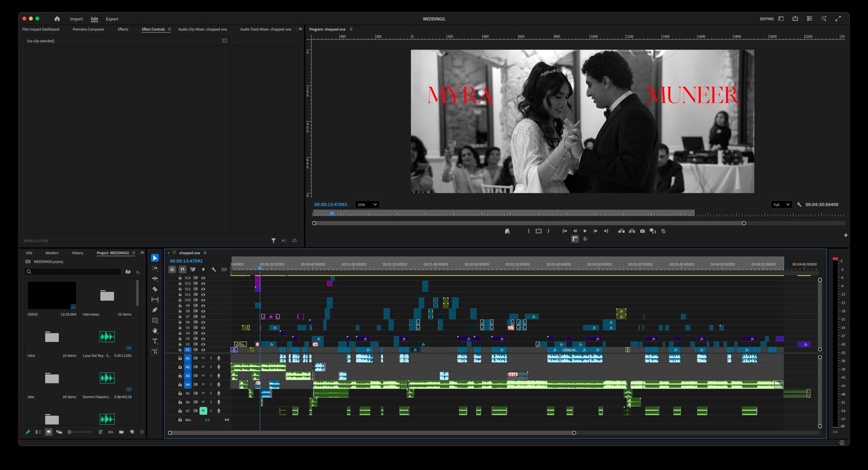Open the Effects panel tab
This screenshot has height=470, width=868.
click(x=123, y=29)
